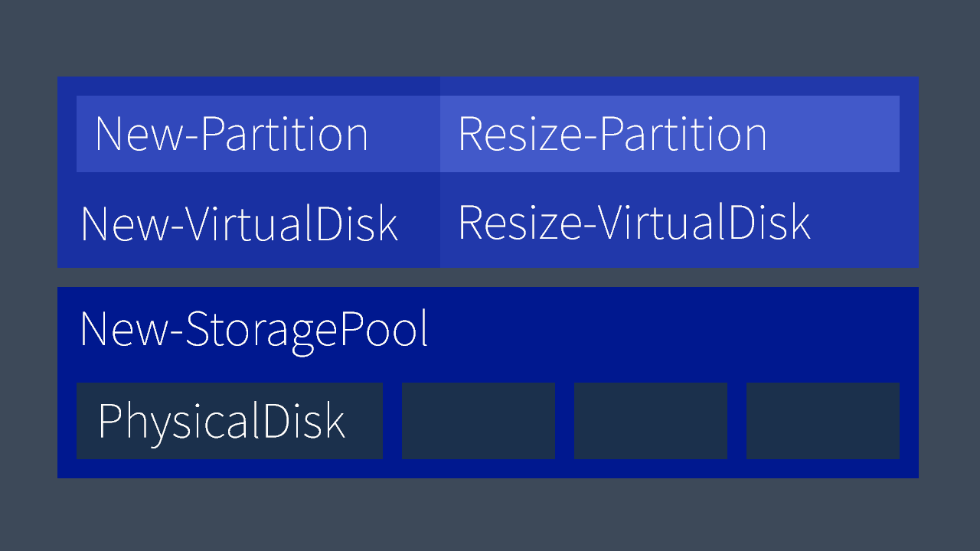980x551 pixels.
Task: Click the last empty disk box on right
Action: point(822,421)
